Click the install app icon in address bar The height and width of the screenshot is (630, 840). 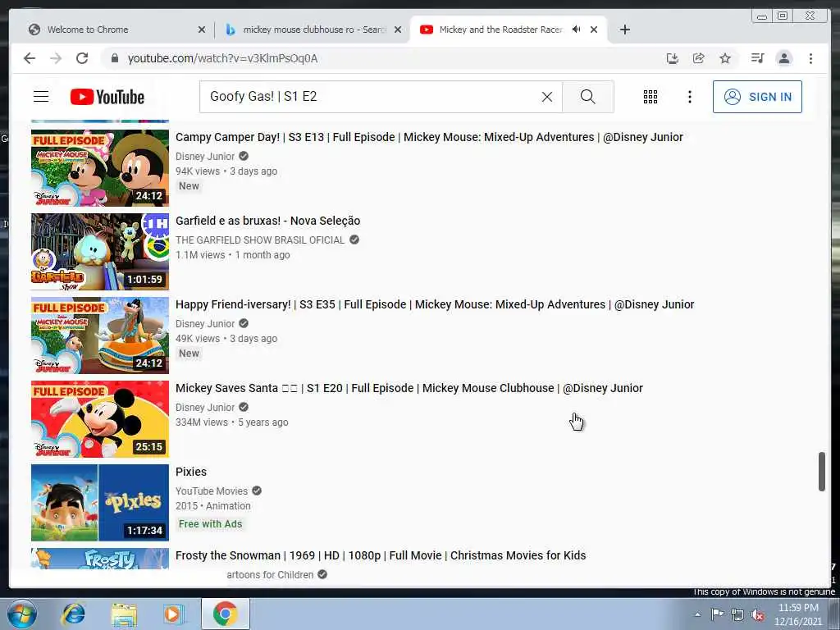point(673,58)
